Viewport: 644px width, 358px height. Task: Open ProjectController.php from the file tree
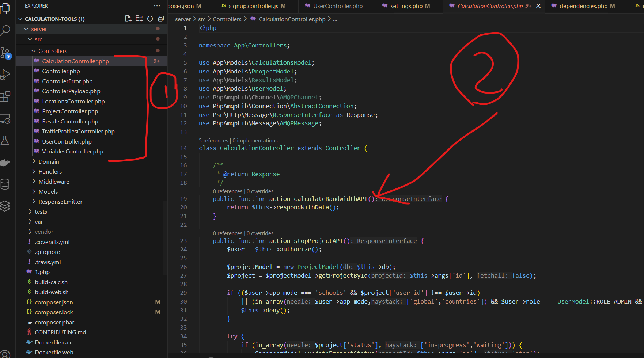pos(70,111)
